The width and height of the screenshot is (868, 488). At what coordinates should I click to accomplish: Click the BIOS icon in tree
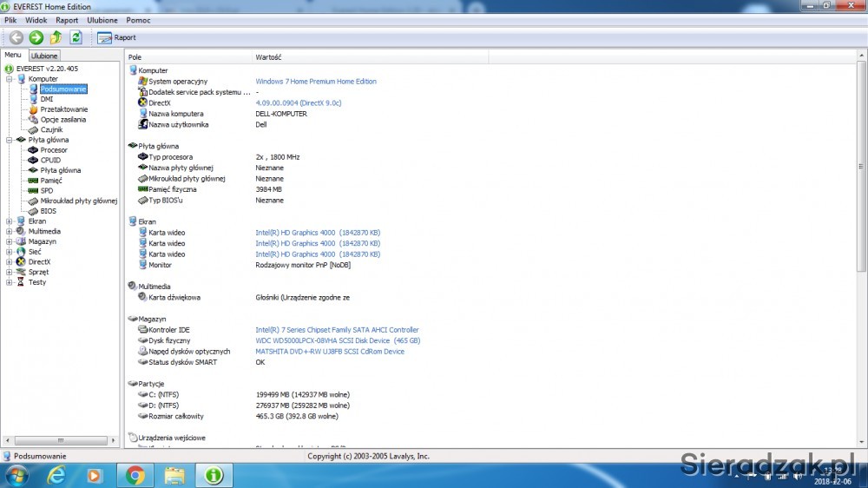tap(33, 211)
